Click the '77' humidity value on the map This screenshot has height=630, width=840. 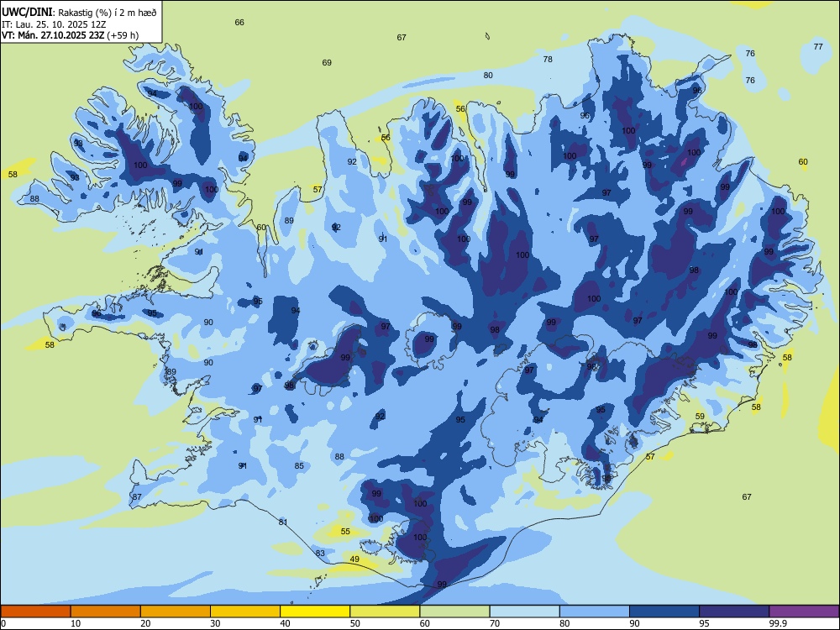click(818, 46)
